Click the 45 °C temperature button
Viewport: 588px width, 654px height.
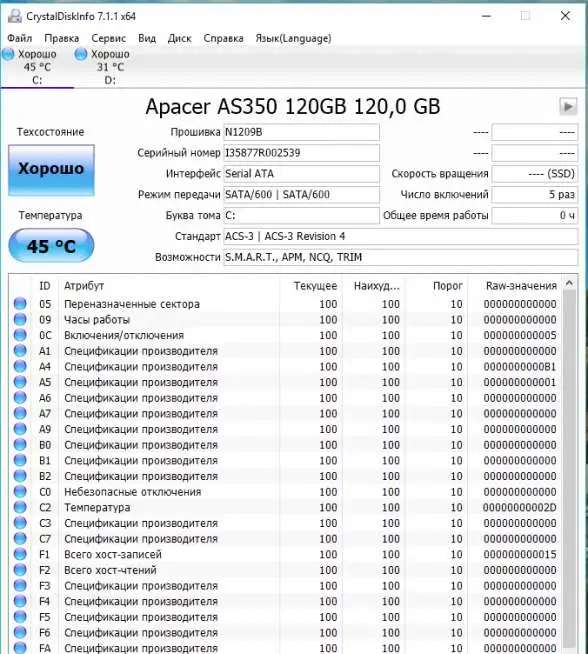tap(51, 246)
